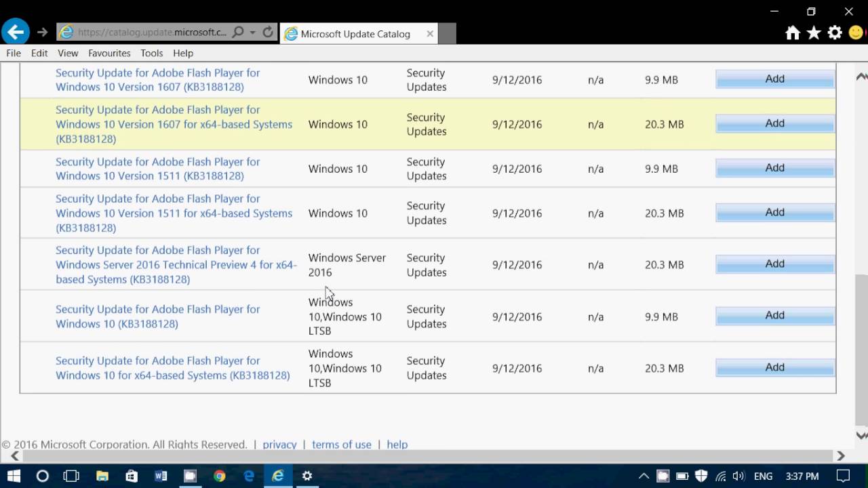Open Windows 10 Version 1607 (KB3188128) update link
868x488 pixels.
[x=157, y=80]
